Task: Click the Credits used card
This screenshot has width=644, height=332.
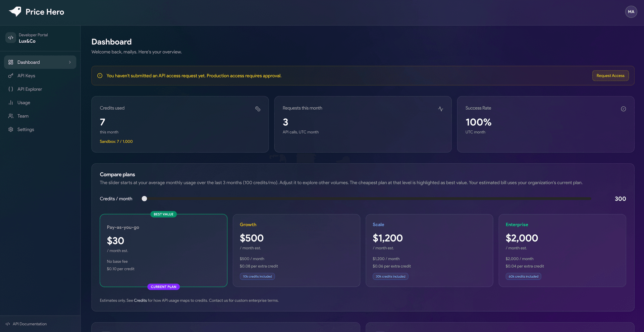Action: (180, 124)
